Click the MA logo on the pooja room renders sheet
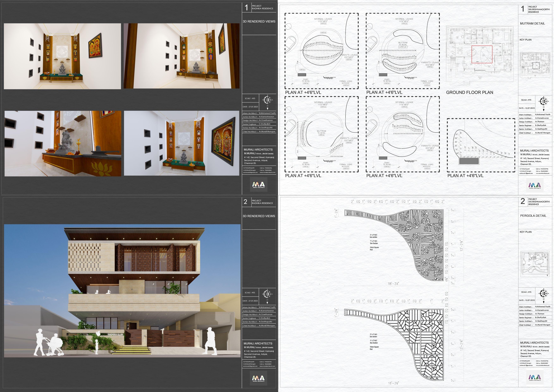The image size is (554, 392). pyautogui.click(x=258, y=184)
